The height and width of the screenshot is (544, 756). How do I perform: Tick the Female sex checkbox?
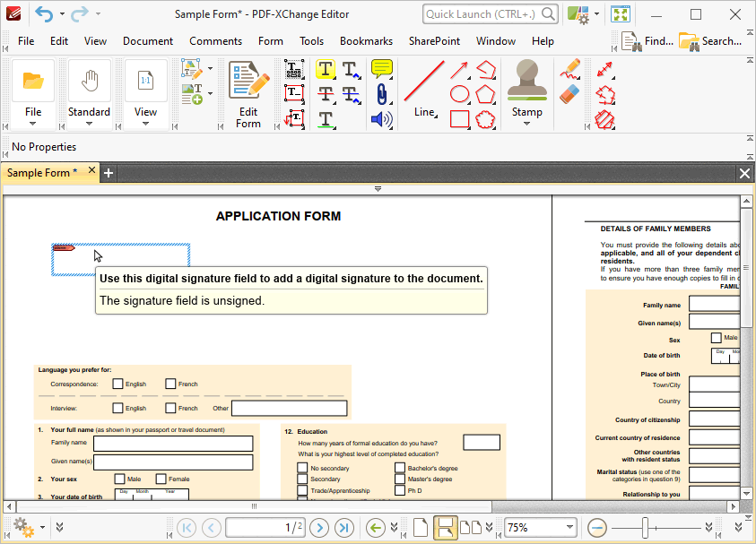[x=161, y=479]
